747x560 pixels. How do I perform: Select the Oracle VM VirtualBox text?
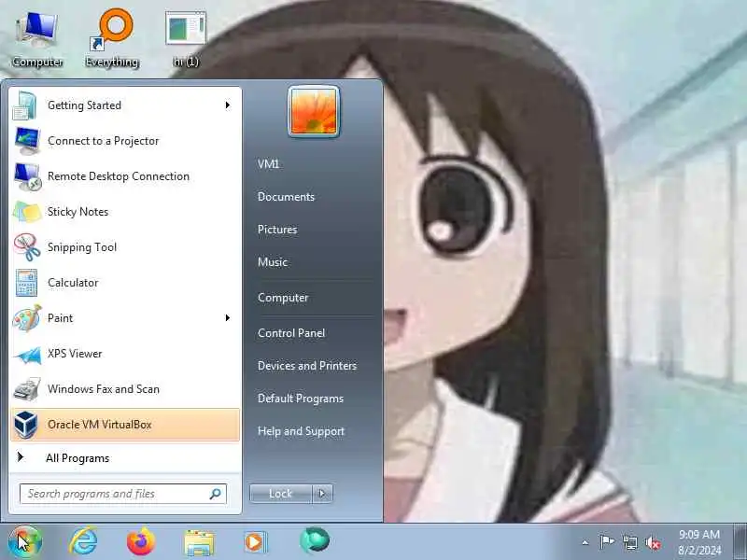point(100,425)
